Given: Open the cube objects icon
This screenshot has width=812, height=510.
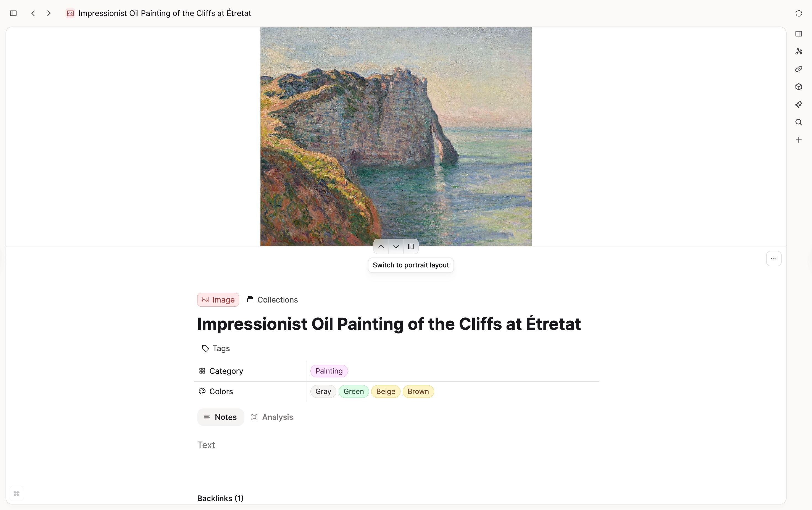Looking at the screenshot, I should tap(798, 87).
